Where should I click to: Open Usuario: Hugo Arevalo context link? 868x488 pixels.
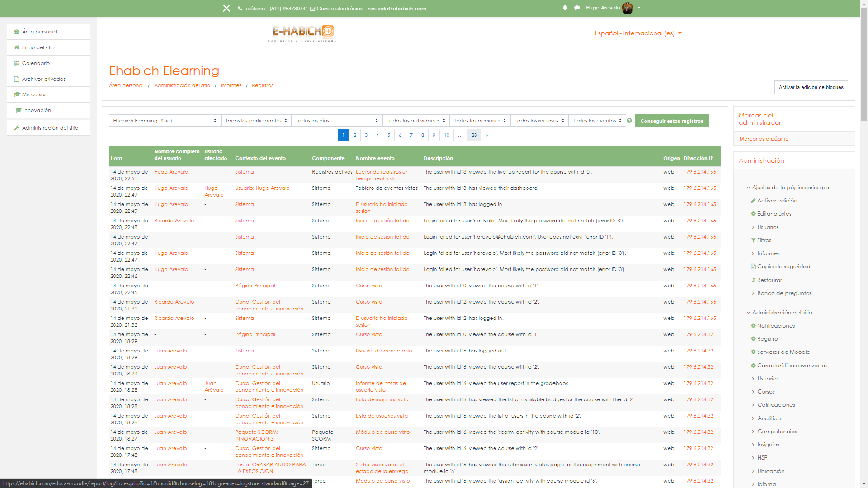click(x=262, y=188)
